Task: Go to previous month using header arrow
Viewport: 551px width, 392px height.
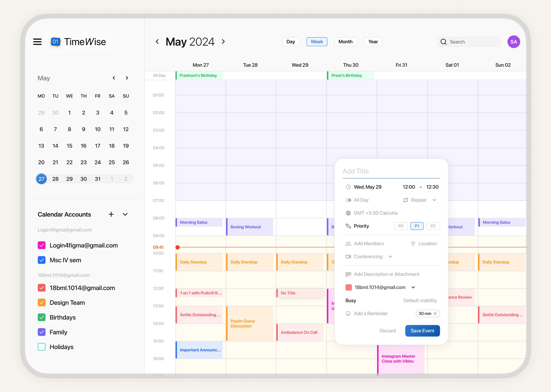Action: 157,42
